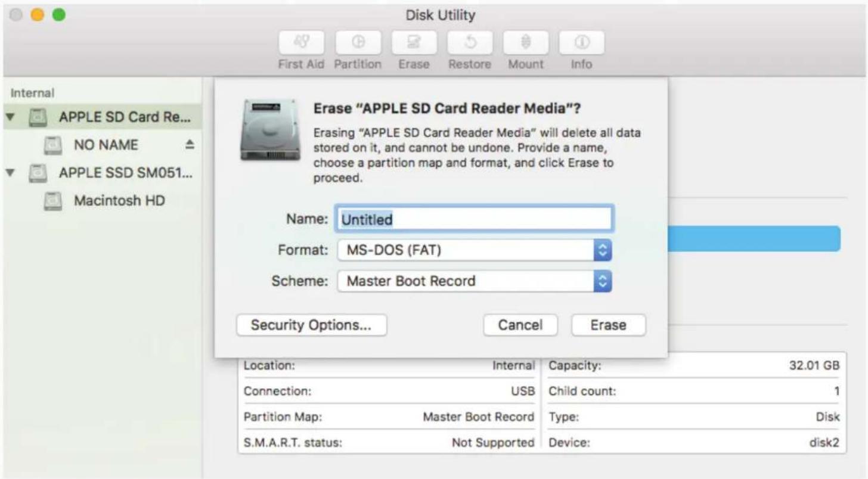The height and width of the screenshot is (479, 868).
Task: Select the NO NAME volume
Action: [103, 145]
